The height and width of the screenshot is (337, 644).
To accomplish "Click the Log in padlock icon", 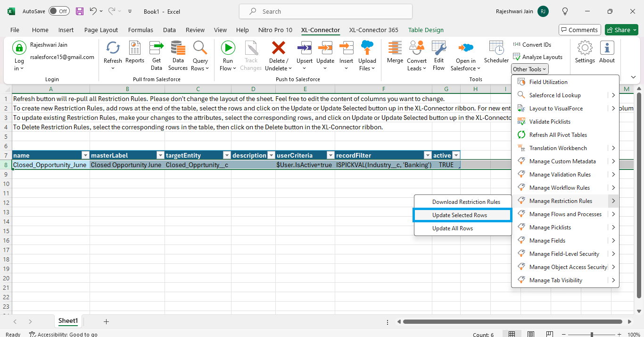I will (19, 48).
